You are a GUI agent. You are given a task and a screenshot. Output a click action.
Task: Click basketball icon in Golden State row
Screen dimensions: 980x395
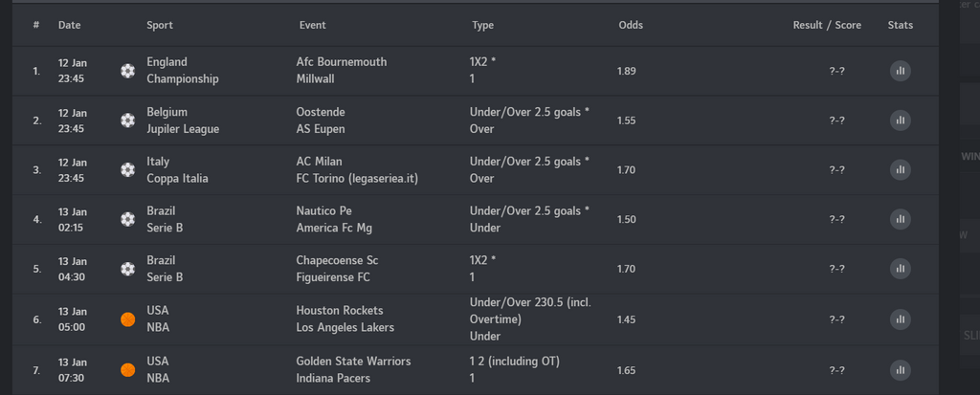tap(128, 369)
